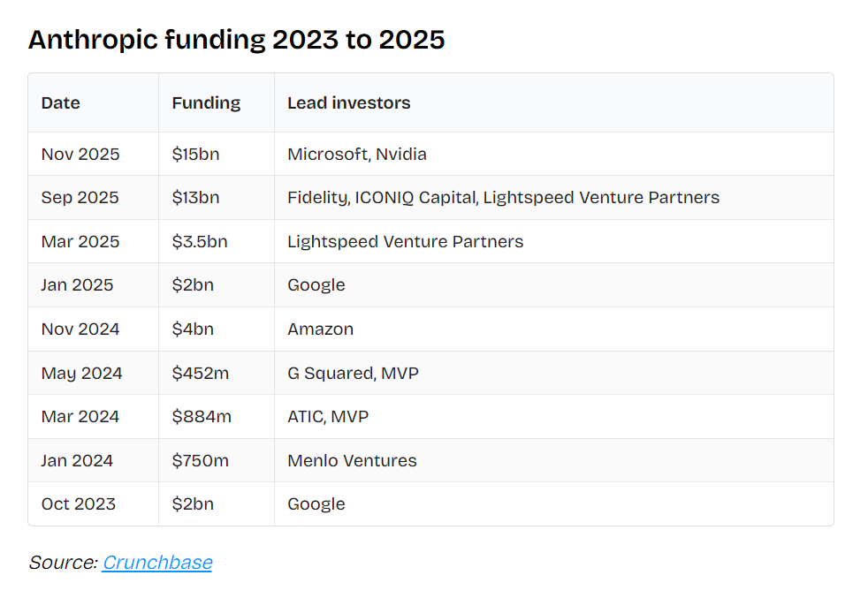
Task: Select the Nov 2025 date cell
Action: point(80,154)
